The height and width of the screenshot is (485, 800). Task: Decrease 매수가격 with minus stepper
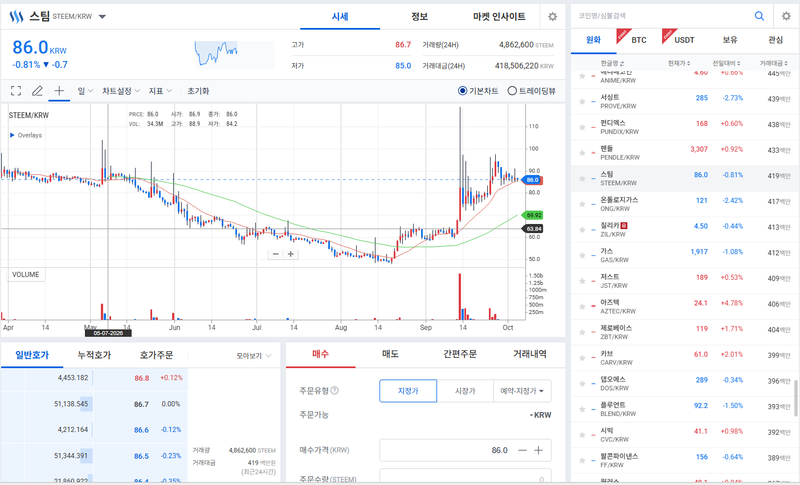522,450
